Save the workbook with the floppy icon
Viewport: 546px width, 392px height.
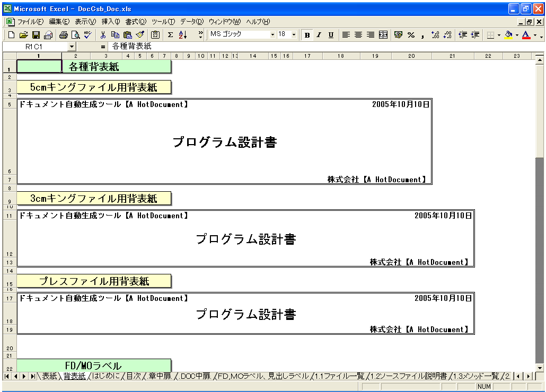tap(36, 35)
